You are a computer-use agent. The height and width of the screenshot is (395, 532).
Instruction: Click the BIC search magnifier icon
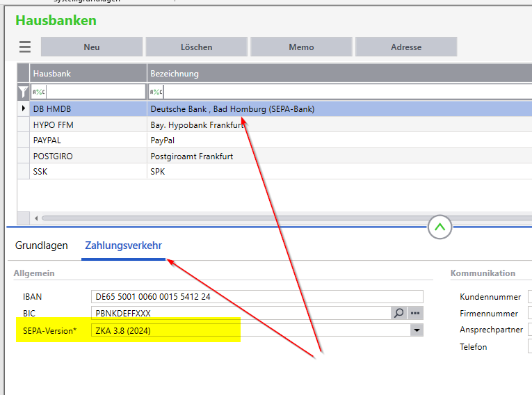(399, 313)
